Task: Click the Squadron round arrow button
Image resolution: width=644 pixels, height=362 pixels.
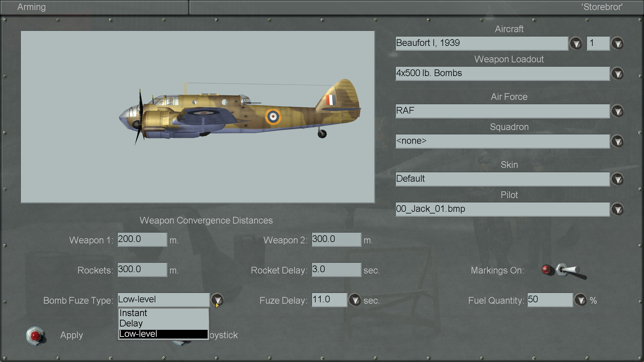Action: point(618,141)
